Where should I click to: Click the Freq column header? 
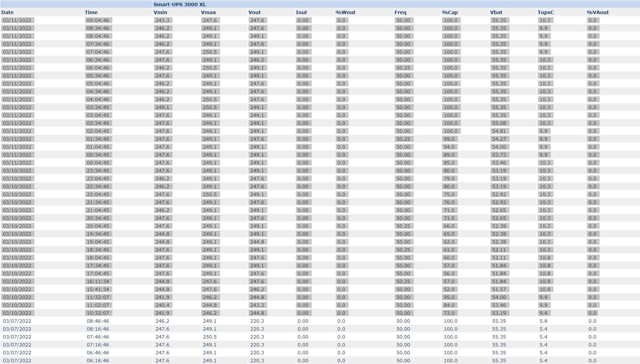(400, 12)
